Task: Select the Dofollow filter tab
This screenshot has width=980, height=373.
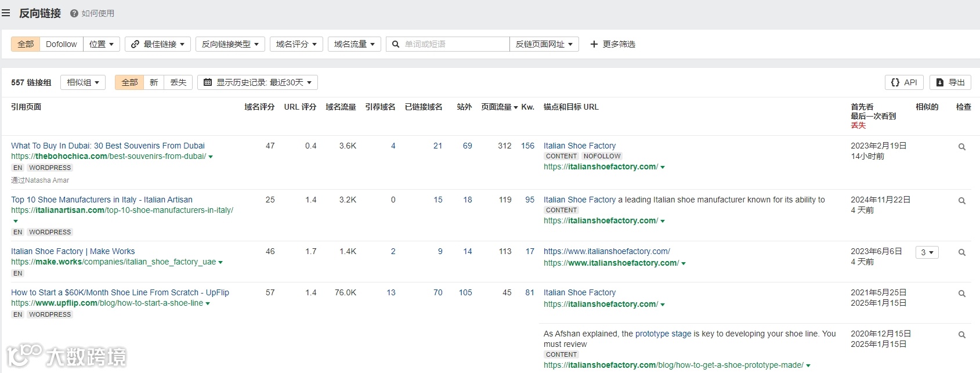Action: pos(62,44)
